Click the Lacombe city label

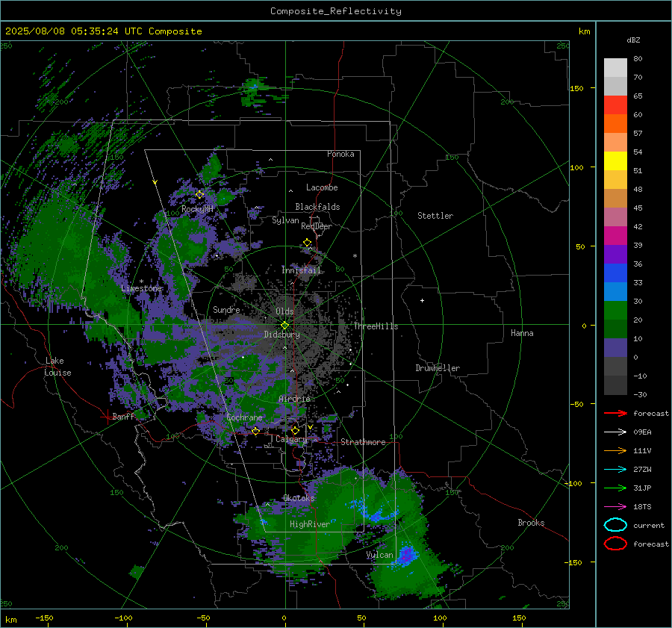pos(322,187)
